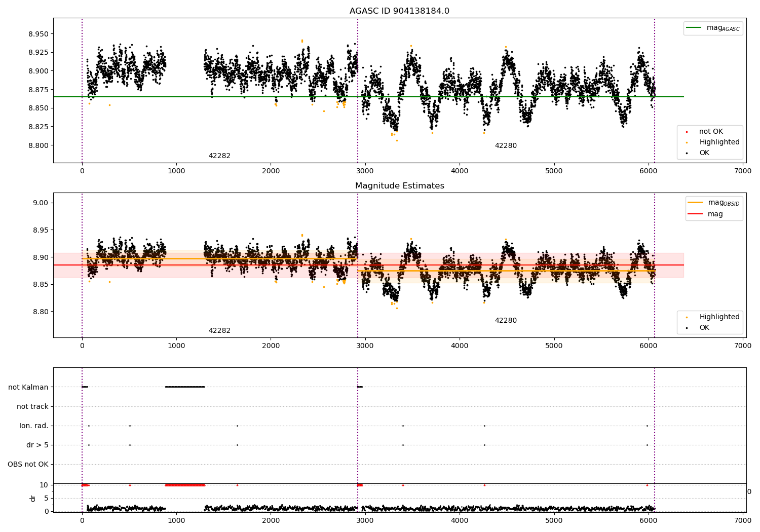Click obsid label 42282 in AGASC ID plot
This screenshot has width=760, height=532.
point(219,156)
